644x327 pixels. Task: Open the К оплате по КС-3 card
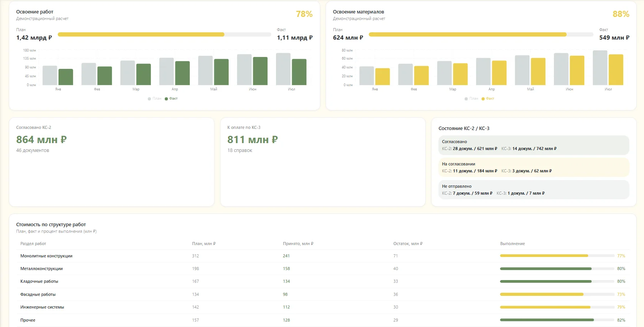[x=323, y=162]
